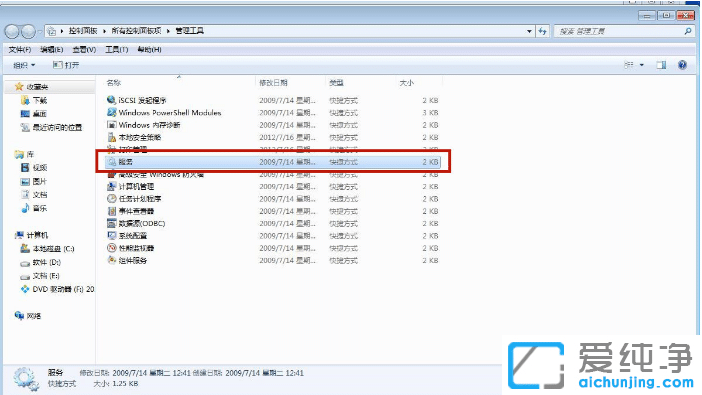The image size is (702, 395).
Task: Open the view options dropdown arrow
Action: [x=642, y=65]
